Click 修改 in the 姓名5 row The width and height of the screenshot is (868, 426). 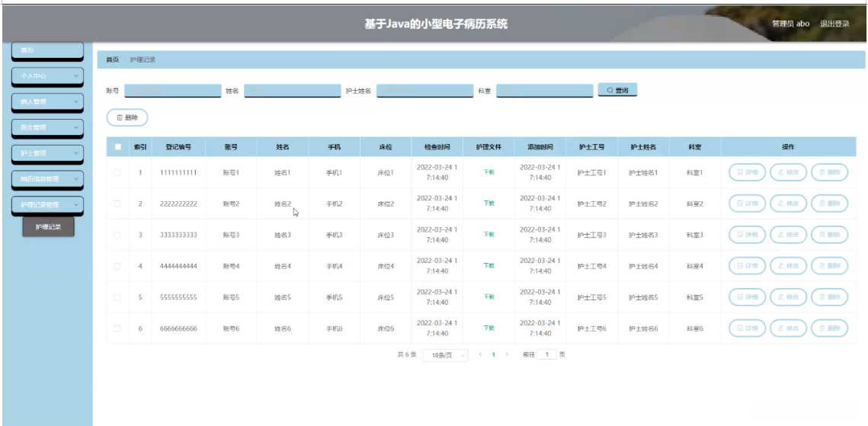click(788, 297)
